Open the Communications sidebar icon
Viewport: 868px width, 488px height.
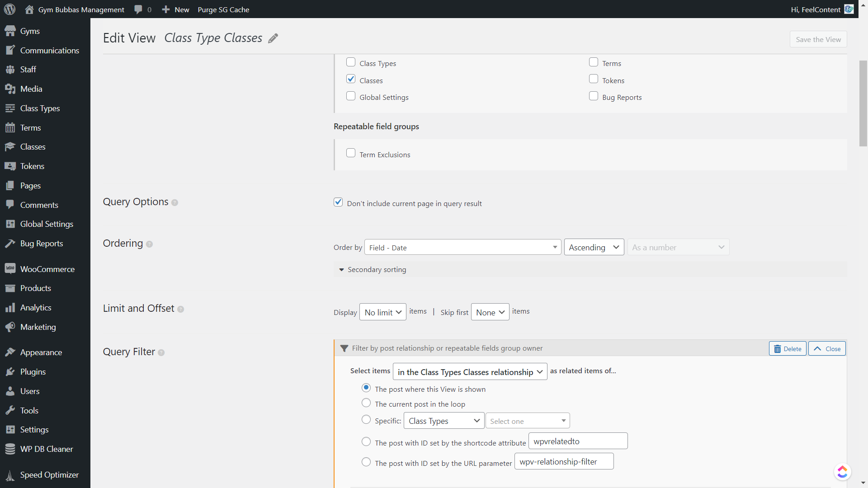click(10, 50)
